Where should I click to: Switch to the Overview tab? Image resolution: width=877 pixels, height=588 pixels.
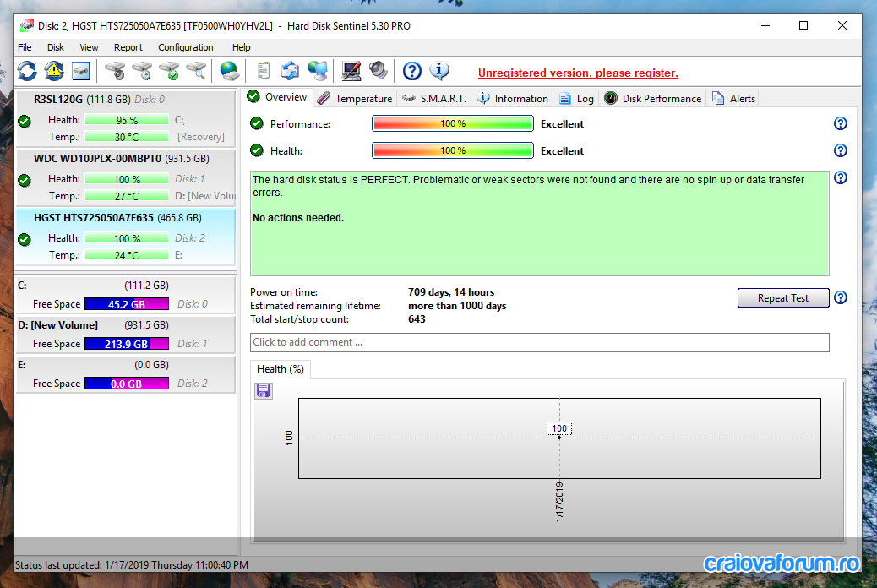click(279, 97)
